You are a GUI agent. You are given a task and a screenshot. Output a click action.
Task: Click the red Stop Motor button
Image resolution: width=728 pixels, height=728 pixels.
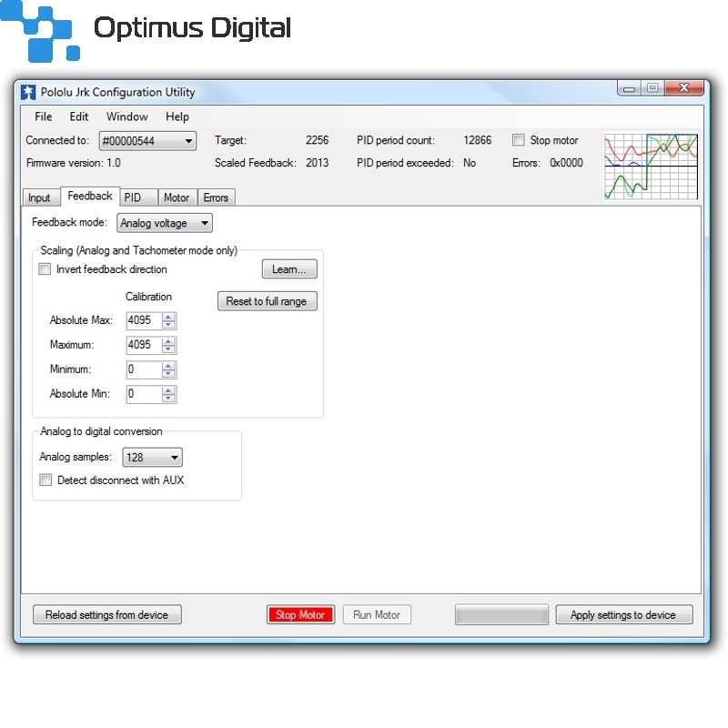pos(300,614)
